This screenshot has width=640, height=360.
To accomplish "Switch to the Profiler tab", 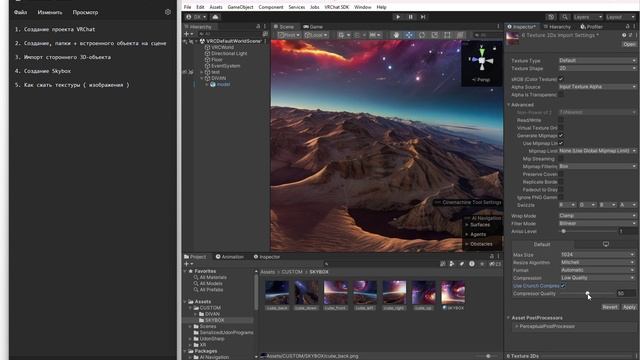I will tap(591, 27).
